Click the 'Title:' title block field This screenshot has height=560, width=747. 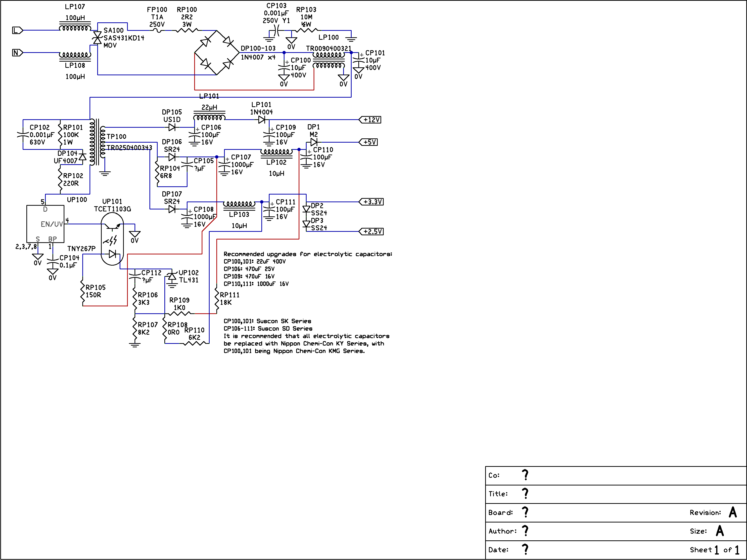pos(616,494)
